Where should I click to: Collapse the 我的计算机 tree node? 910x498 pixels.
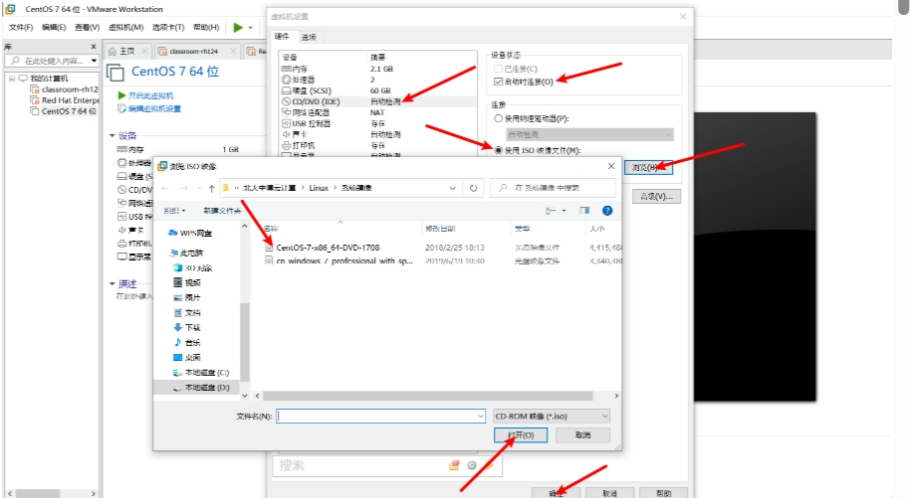pyautogui.click(x=12, y=78)
